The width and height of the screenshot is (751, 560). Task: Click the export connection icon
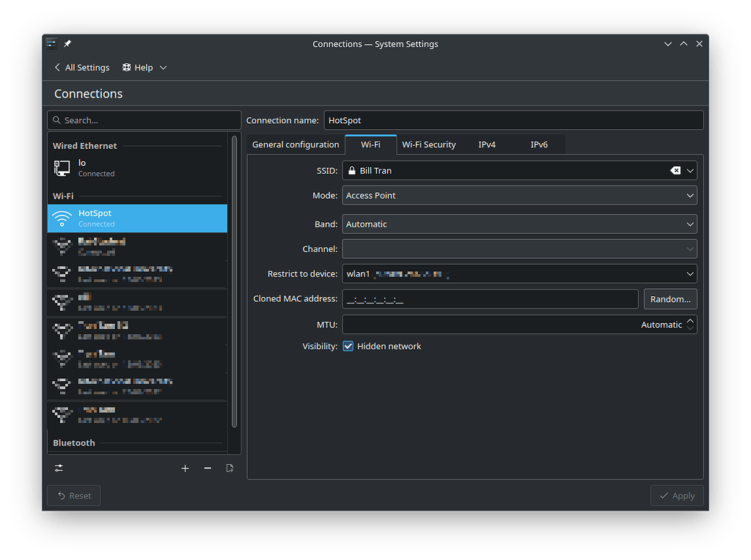click(230, 468)
